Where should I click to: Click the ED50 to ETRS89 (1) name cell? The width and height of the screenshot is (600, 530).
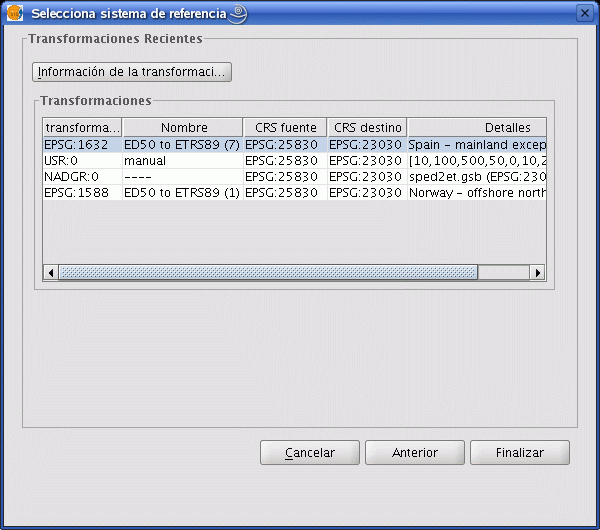point(183,192)
